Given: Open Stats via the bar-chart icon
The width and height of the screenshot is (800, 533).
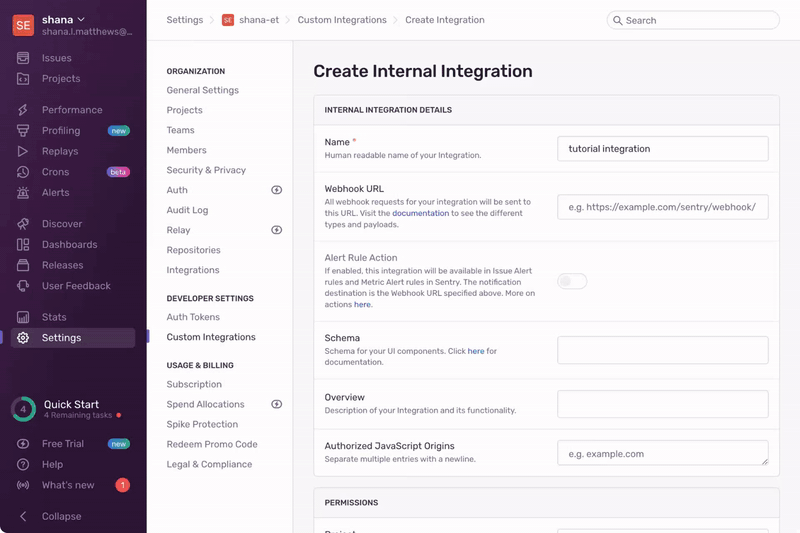Looking at the screenshot, I should tap(23, 317).
